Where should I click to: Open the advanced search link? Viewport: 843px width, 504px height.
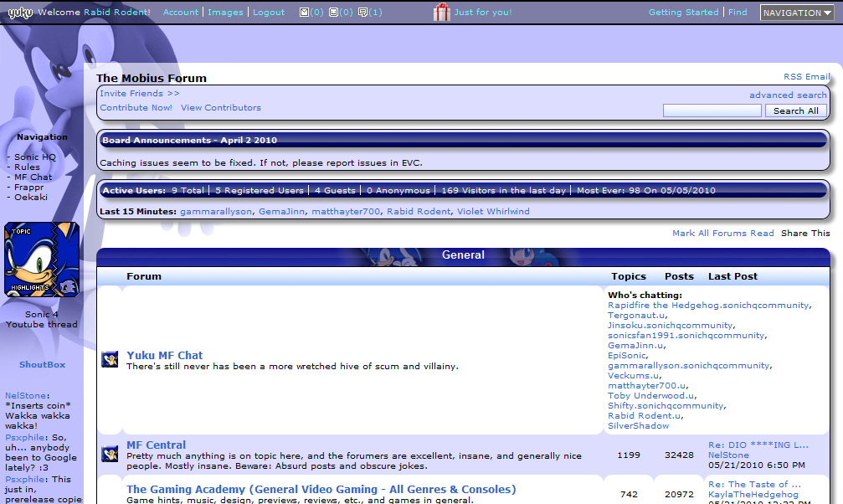click(788, 95)
